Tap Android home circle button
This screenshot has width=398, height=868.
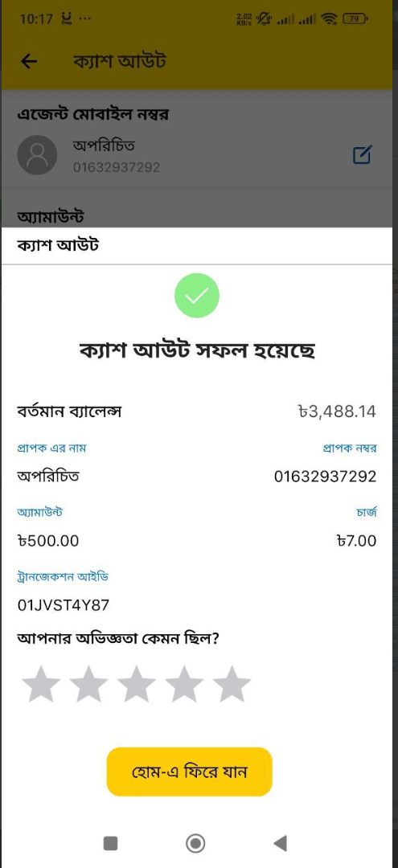click(195, 843)
